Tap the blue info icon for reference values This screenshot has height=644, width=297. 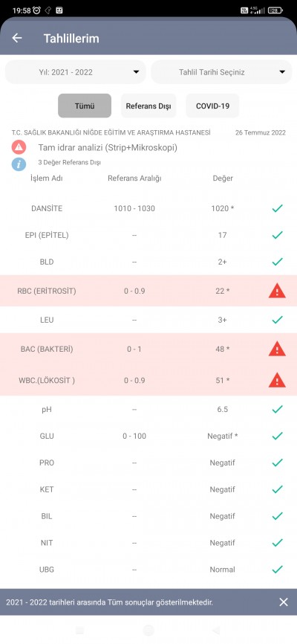pos(19,164)
